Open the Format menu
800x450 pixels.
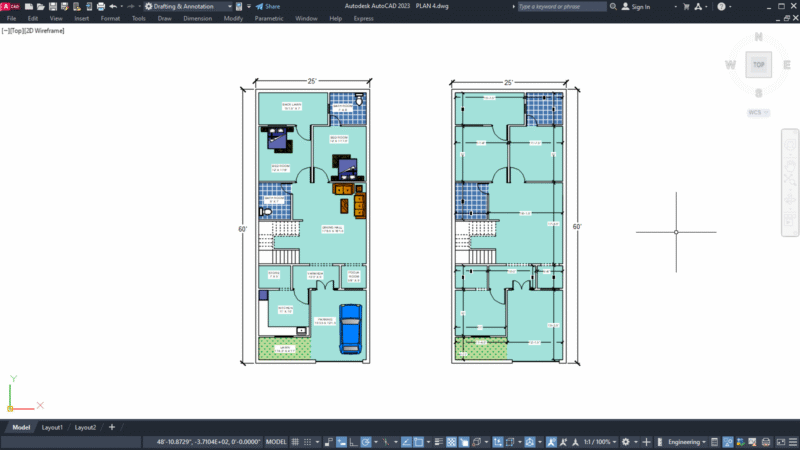click(x=110, y=18)
